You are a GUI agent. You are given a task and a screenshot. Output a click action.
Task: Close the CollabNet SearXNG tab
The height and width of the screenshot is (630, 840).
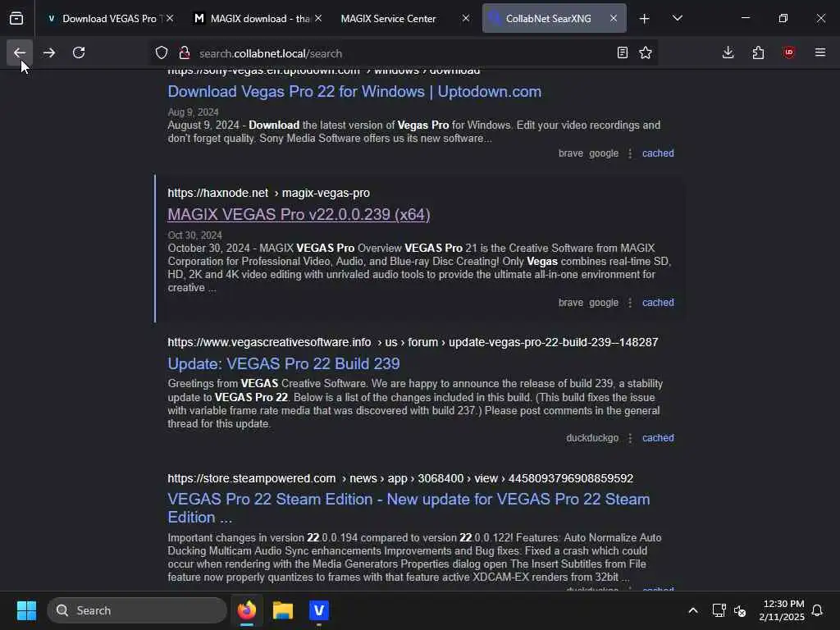pyautogui.click(x=614, y=18)
